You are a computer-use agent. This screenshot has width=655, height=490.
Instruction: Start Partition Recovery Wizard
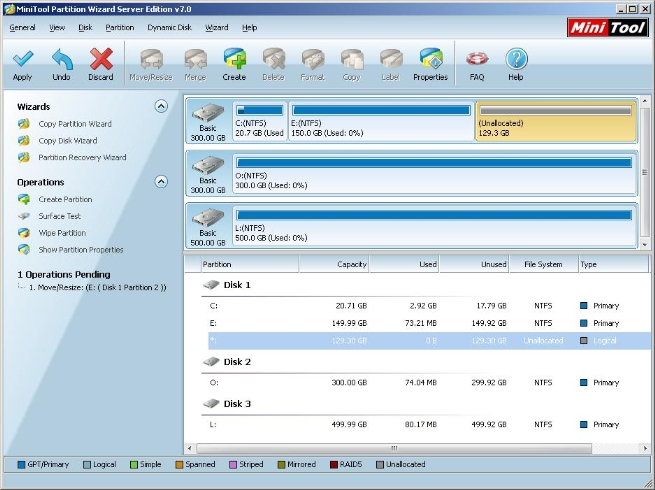pyautogui.click(x=82, y=157)
